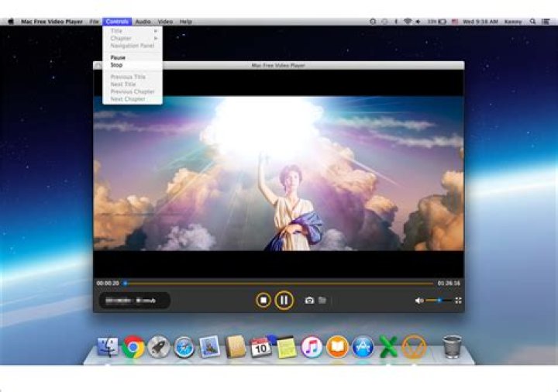Click the battery status indicator

436,22
